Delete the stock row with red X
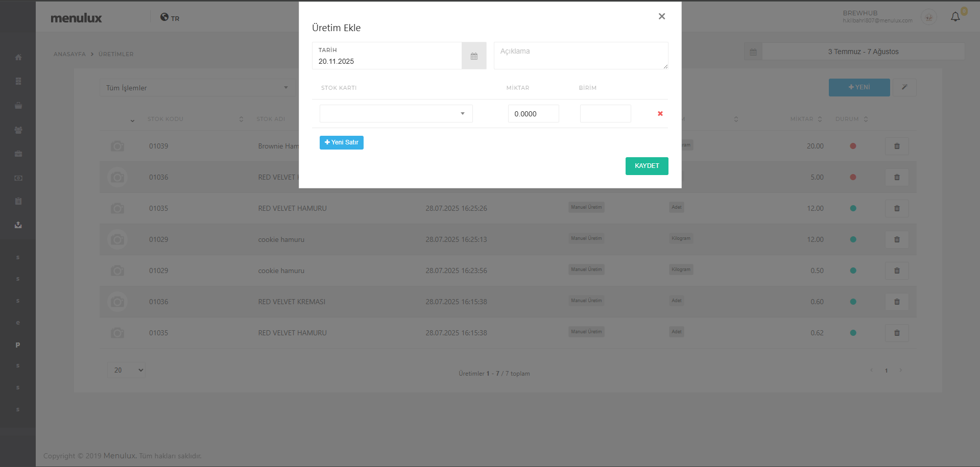Viewport: 980px width, 467px height. (x=660, y=114)
